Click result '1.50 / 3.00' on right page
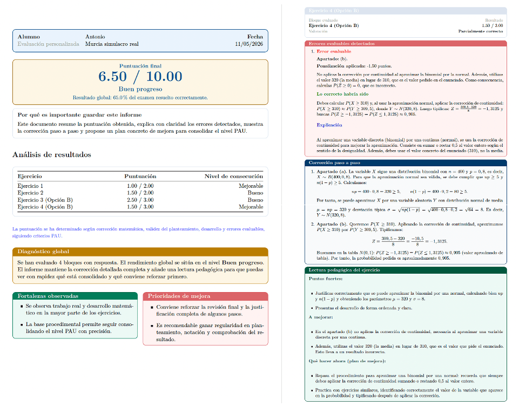Image resolution: width=526 pixels, height=420 pixels. pyautogui.click(x=493, y=25)
